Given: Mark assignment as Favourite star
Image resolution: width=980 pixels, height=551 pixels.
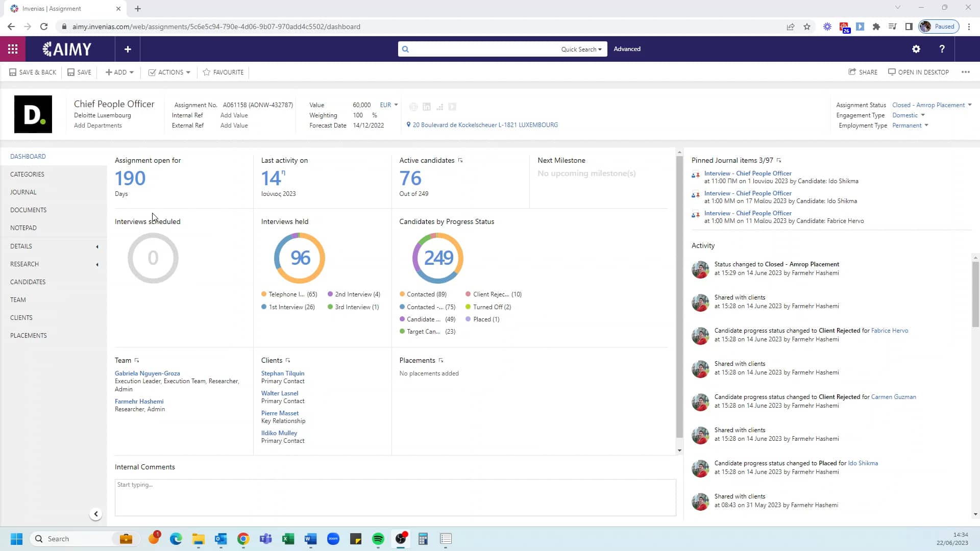Looking at the screenshot, I should (223, 72).
